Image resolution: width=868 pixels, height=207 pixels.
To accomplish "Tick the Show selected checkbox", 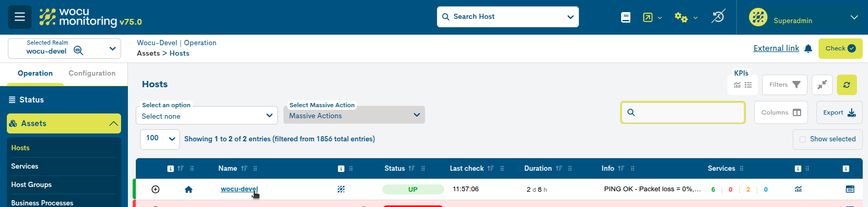I will pyautogui.click(x=803, y=139).
